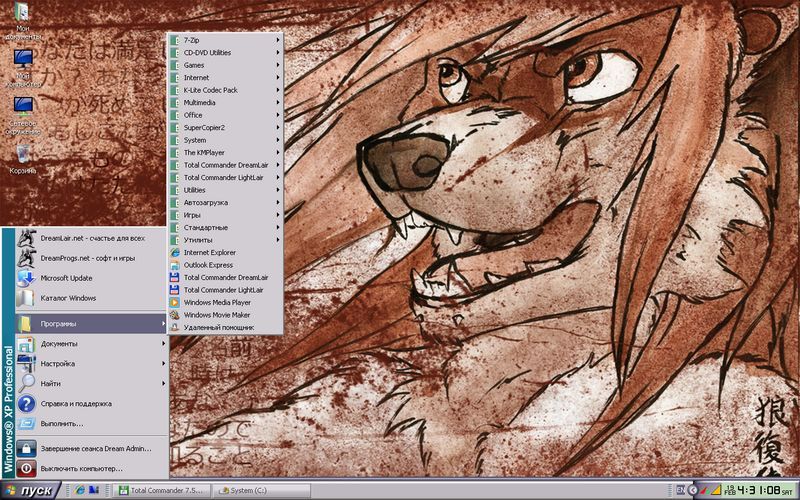The width and height of the screenshot is (800, 500).
Task: Click the Microsoft Update shield icon
Action: pos(26,277)
